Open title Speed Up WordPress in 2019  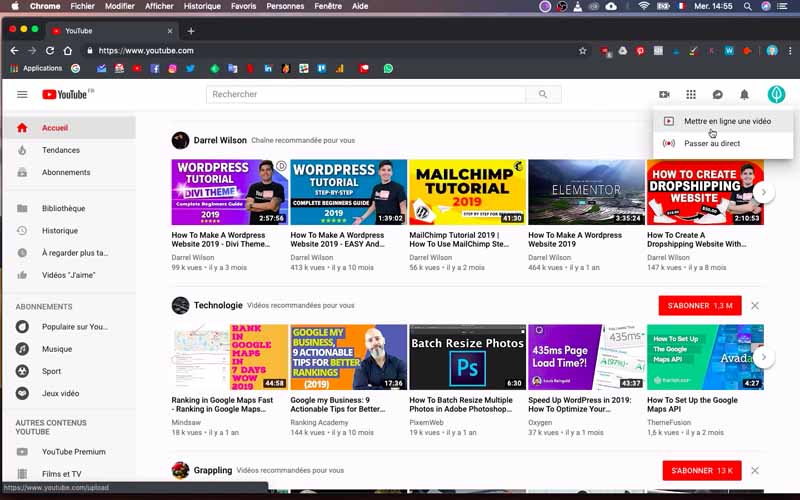(580, 405)
